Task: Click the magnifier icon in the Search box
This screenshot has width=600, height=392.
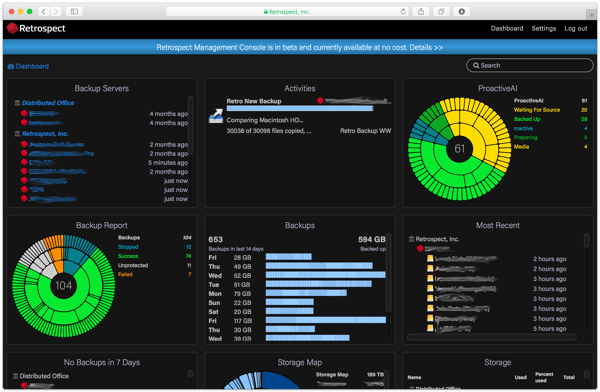Action: 476,65
